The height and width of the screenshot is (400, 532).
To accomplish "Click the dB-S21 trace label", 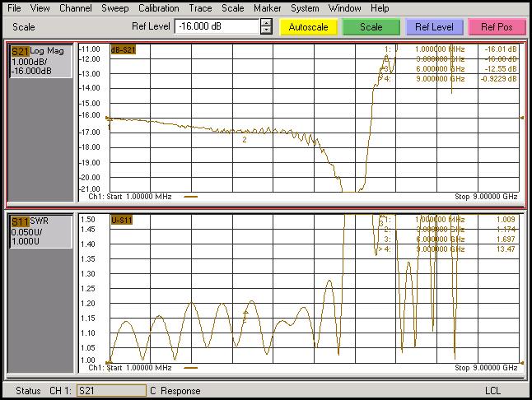I will [x=123, y=50].
